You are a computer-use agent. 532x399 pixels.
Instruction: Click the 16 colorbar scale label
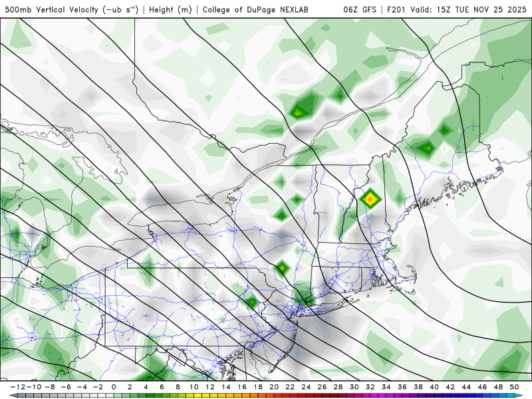242,387
